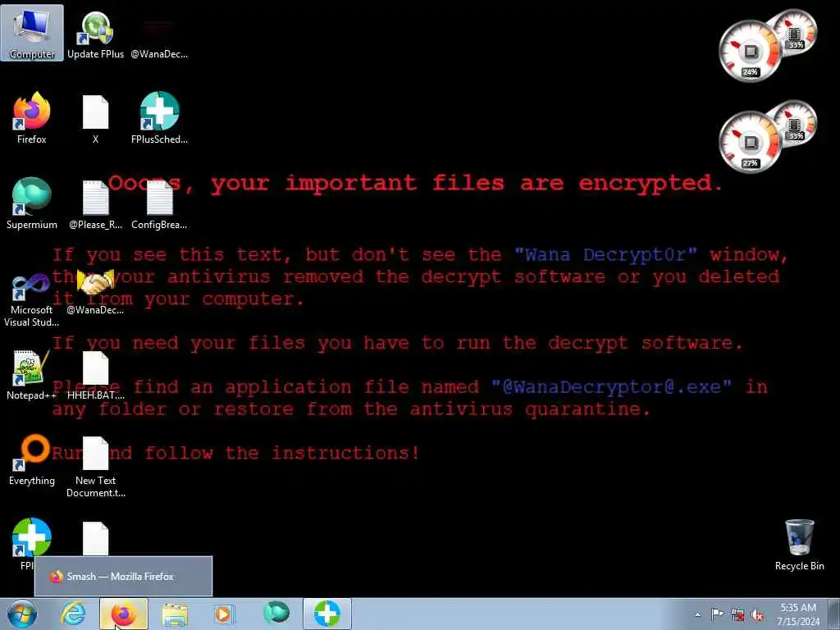
Task: Select the Supermium desktop shortcut
Action: click(x=32, y=204)
